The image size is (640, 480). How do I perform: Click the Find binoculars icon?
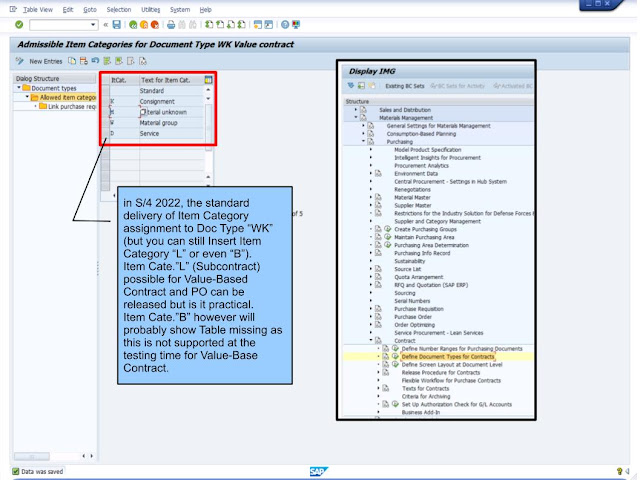coord(182,25)
